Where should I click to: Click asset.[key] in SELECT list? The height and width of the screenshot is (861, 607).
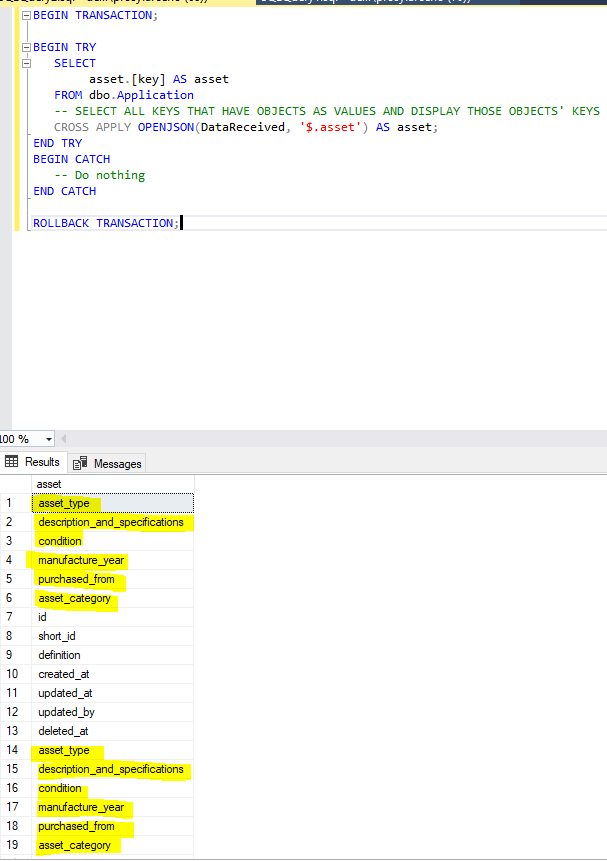(127, 79)
